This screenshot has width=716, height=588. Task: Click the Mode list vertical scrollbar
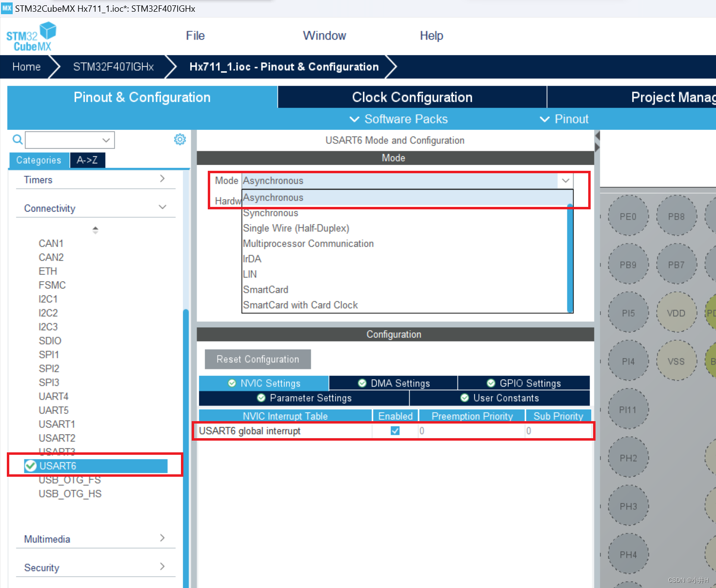coord(570,258)
